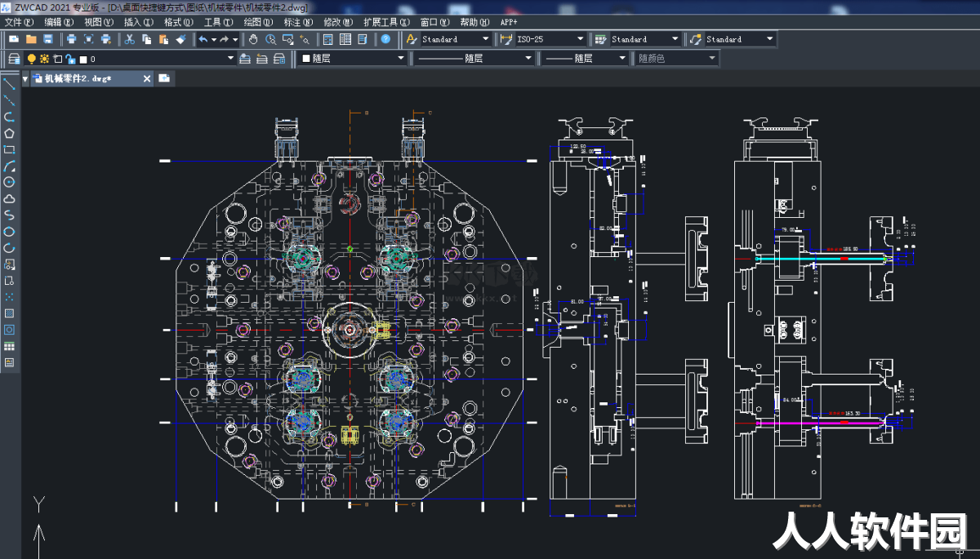Screen dimensions: 980x559
Task: Open the color control 随层 swatch dropdown
Action: [352, 59]
